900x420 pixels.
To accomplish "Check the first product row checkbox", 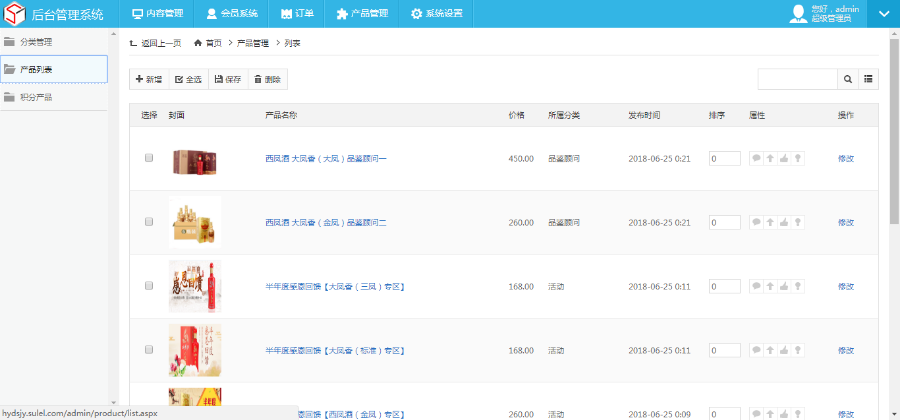I will [x=149, y=158].
